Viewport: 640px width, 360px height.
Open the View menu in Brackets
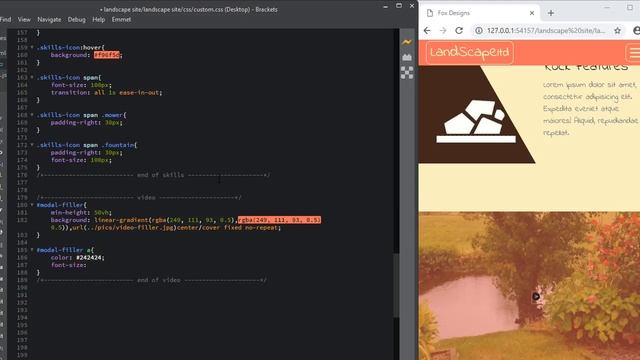coord(24,19)
